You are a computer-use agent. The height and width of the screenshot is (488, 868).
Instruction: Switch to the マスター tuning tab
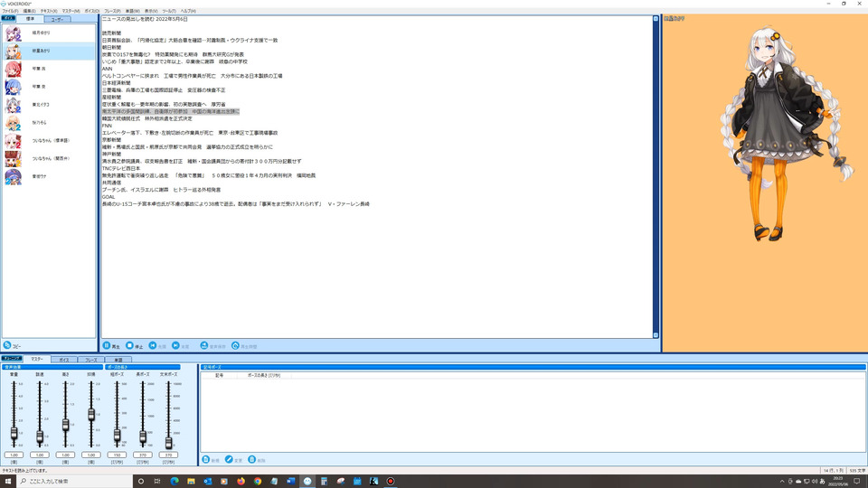point(37,359)
